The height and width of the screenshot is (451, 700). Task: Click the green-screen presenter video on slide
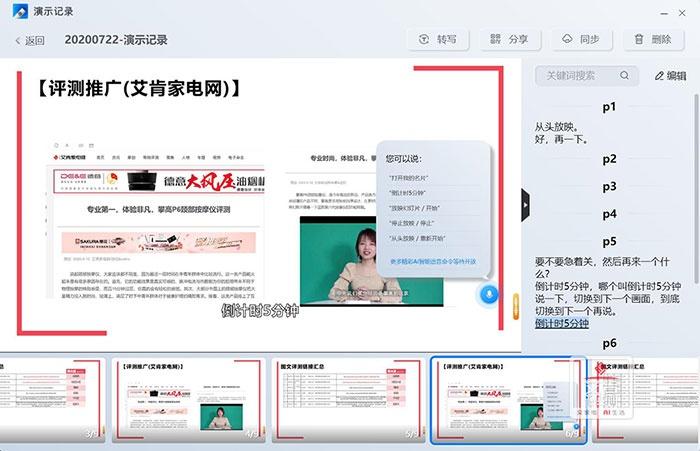(371, 261)
